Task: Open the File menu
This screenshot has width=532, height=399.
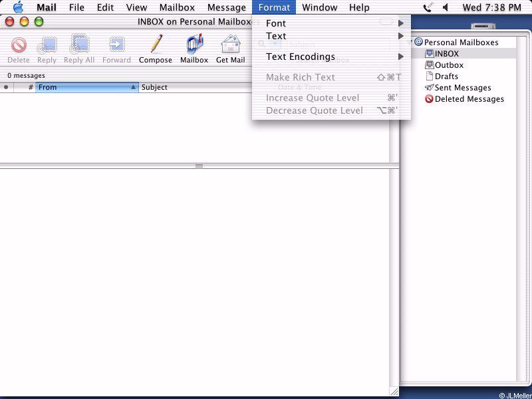Action: [x=76, y=7]
